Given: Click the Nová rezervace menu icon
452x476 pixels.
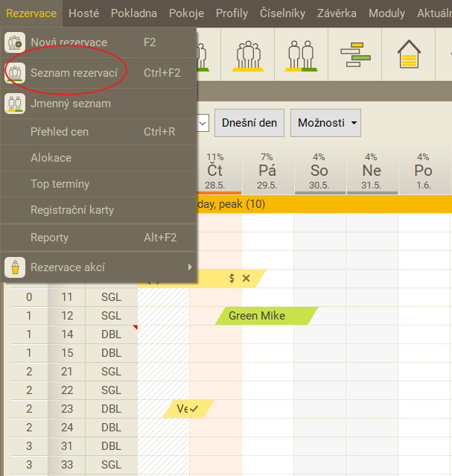Looking at the screenshot, I should (x=16, y=42).
